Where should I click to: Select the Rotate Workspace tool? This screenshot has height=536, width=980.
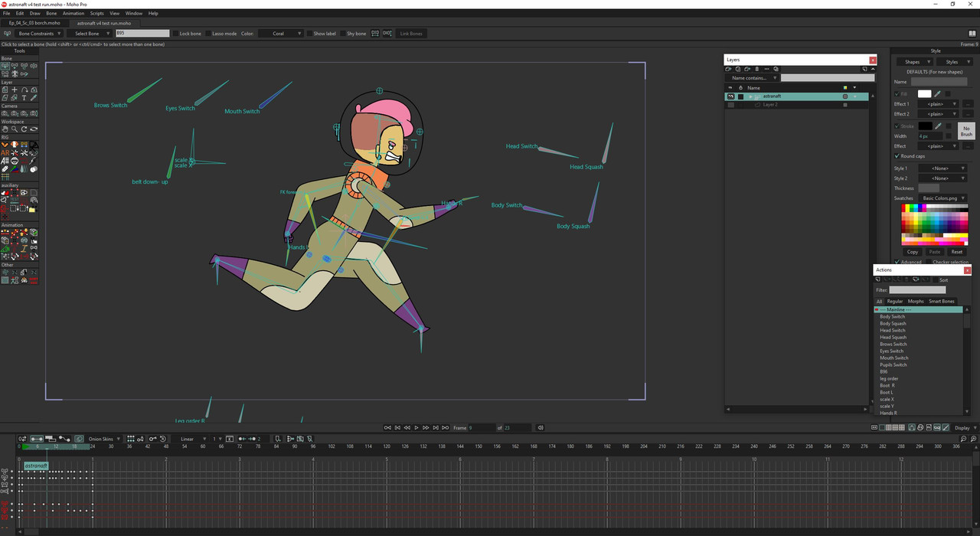tap(24, 129)
